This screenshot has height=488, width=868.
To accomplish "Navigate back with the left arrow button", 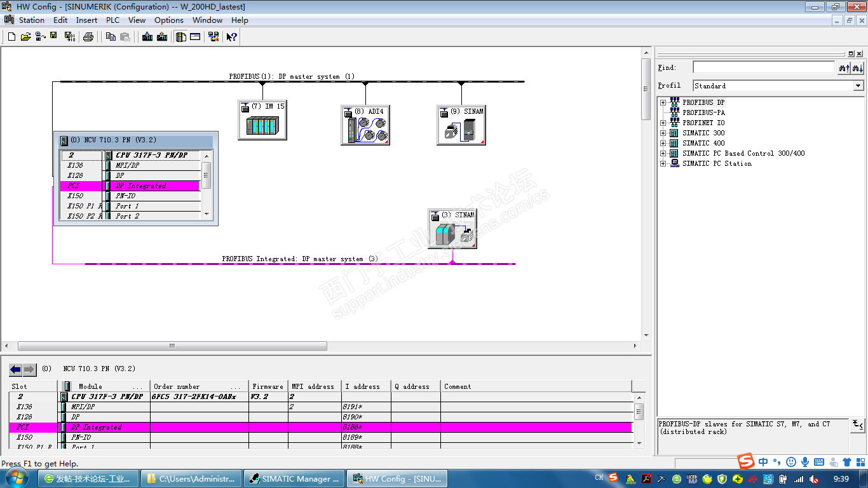I will coord(16,369).
